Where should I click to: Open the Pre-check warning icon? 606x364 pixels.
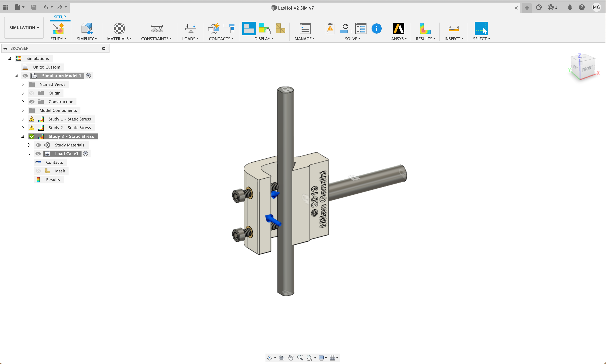pyautogui.click(x=330, y=28)
